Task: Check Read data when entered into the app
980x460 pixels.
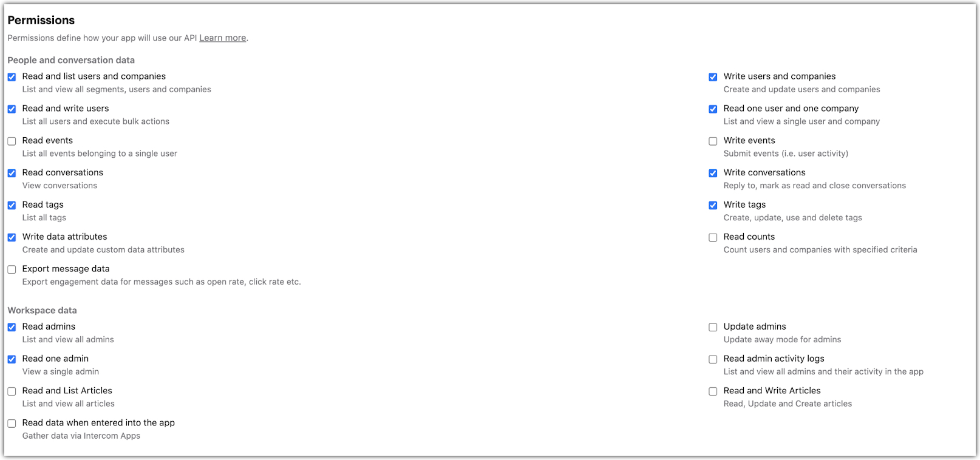Action: tap(12, 424)
